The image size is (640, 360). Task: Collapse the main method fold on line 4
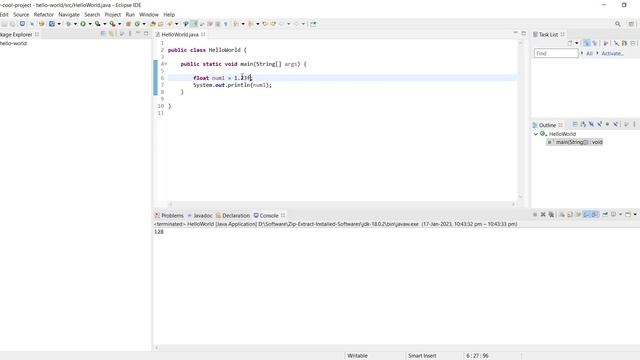coord(166,64)
